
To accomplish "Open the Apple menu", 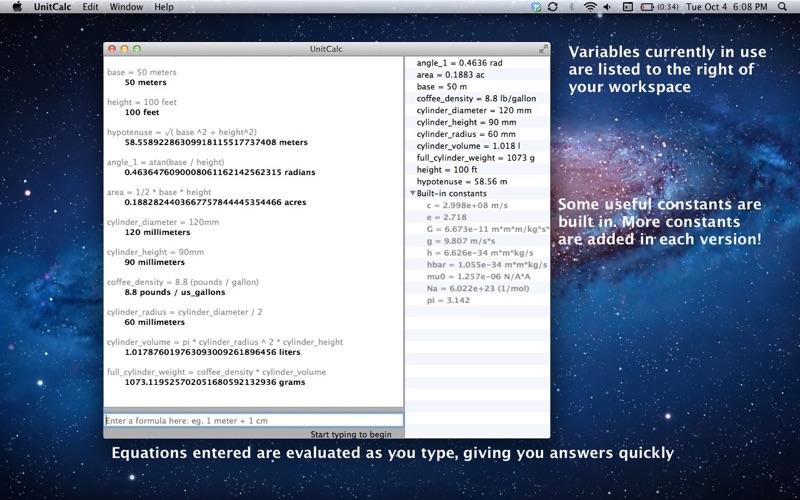I will (17, 7).
